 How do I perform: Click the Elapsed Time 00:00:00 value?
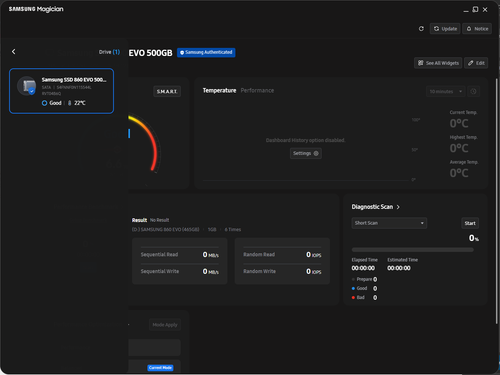[363, 268]
